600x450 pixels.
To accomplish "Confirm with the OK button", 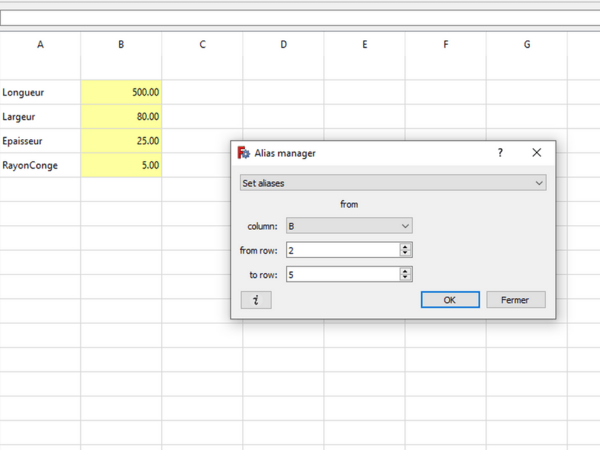I will tap(449, 300).
